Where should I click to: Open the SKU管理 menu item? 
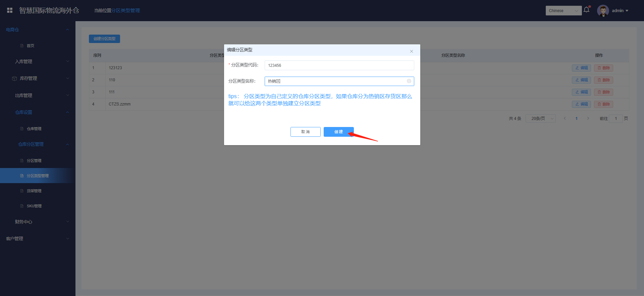[34, 206]
